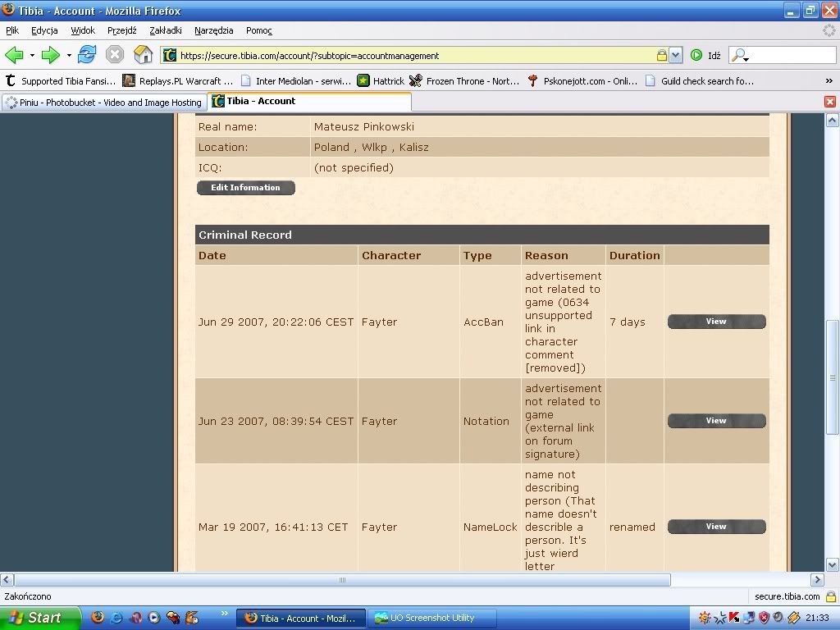Image resolution: width=840 pixels, height=630 pixels.
Task: Click the red shield tray icon
Action: 765,617
